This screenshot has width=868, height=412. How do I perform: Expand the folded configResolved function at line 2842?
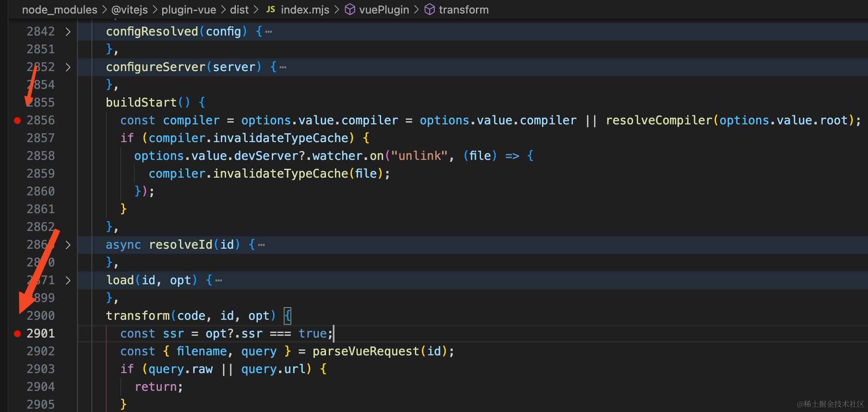68,31
